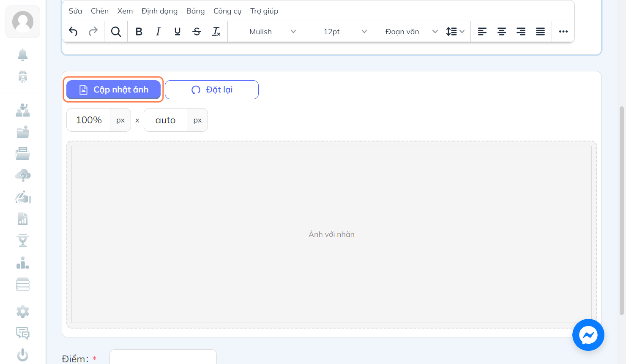Click the Đặt lại reset button
The height and width of the screenshot is (364, 626).
(x=212, y=90)
